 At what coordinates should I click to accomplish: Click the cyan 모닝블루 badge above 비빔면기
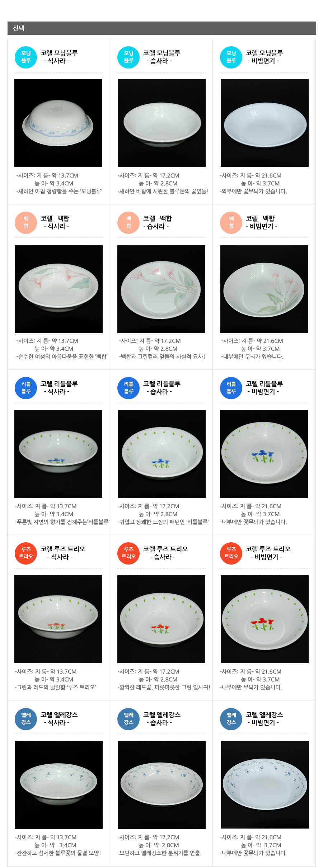coord(231,57)
